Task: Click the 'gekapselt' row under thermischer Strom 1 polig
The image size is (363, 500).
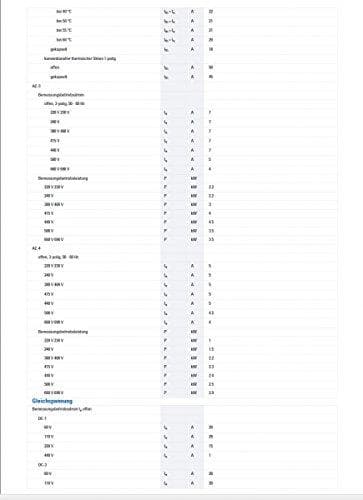Action: [182, 77]
